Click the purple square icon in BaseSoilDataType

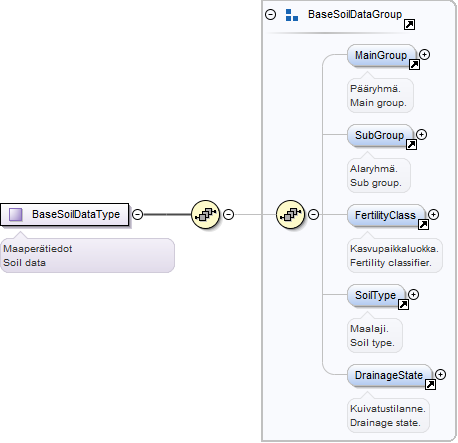[16, 214]
